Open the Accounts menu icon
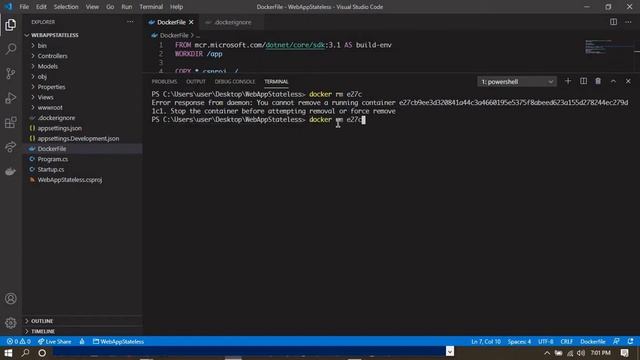The image size is (640, 360). 11,298
